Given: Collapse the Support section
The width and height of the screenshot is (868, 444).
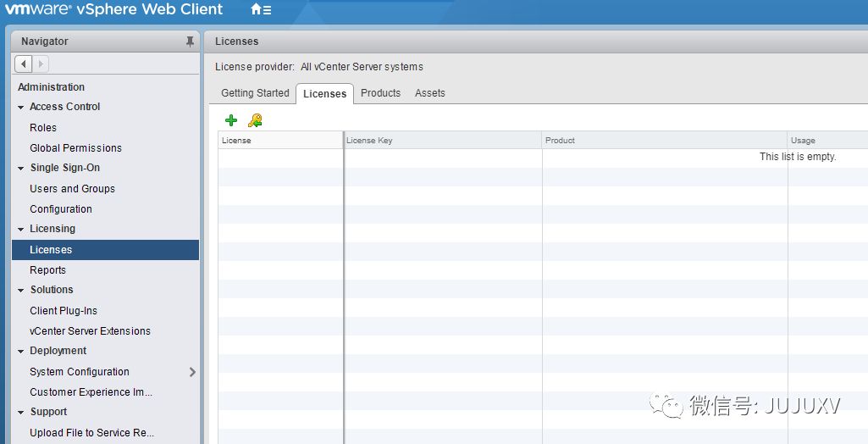Looking at the screenshot, I should 21,413.
